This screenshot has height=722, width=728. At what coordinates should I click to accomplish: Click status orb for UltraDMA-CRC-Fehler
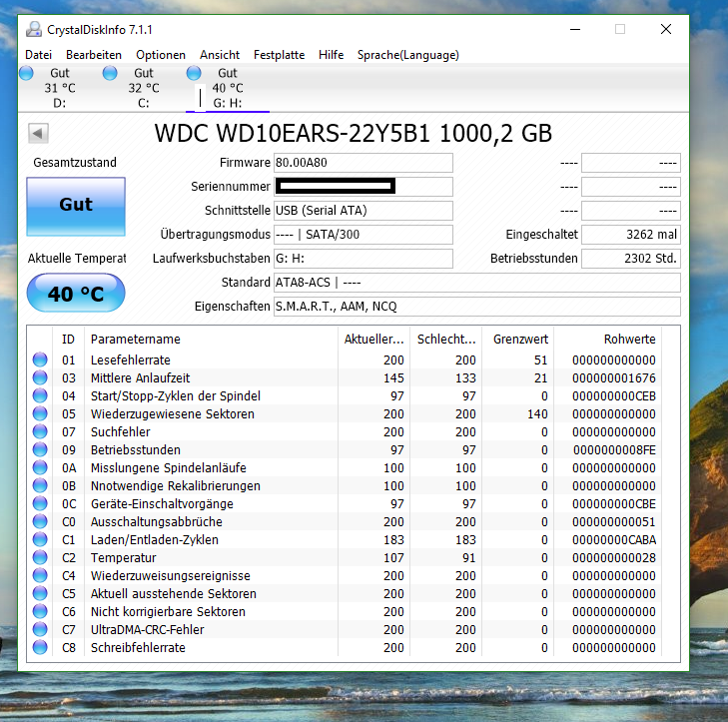click(40, 629)
